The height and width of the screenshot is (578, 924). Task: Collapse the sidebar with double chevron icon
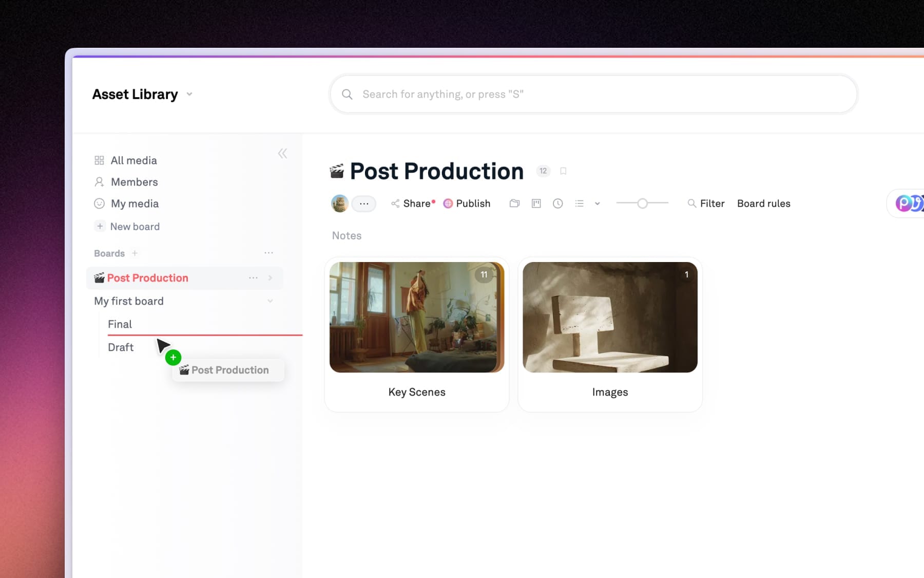[282, 154]
